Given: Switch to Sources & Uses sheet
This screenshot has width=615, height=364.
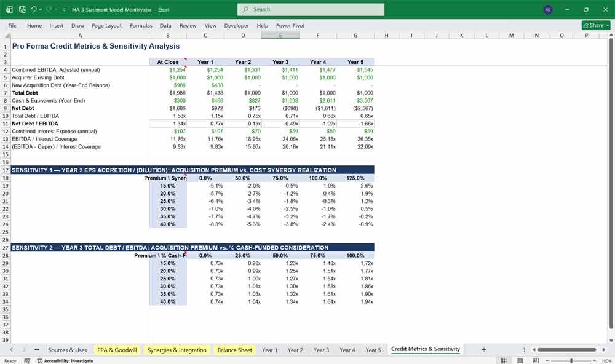Looking at the screenshot, I should point(68,350).
